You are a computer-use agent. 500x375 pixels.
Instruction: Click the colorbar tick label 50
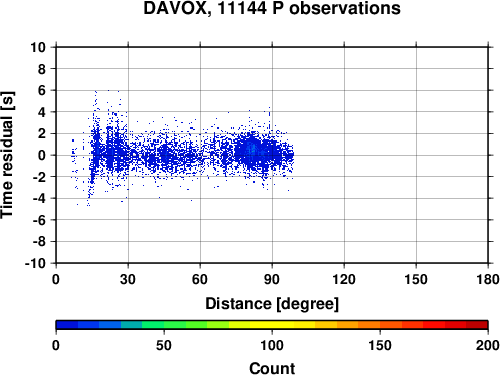(x=164, y=345)
